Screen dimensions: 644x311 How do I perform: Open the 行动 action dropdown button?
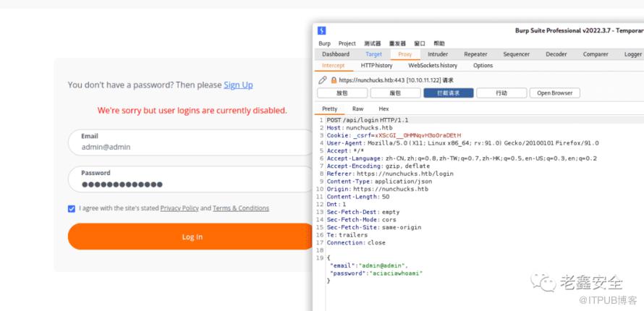click(x=501, y=93)
